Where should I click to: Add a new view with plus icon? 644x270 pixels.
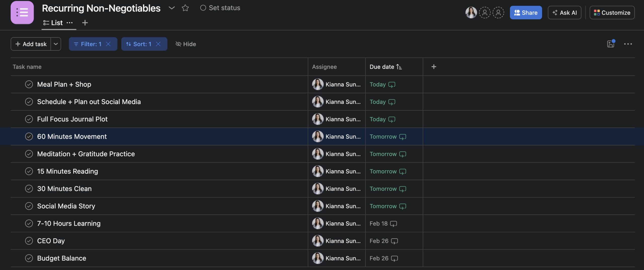tap(85, 23)
